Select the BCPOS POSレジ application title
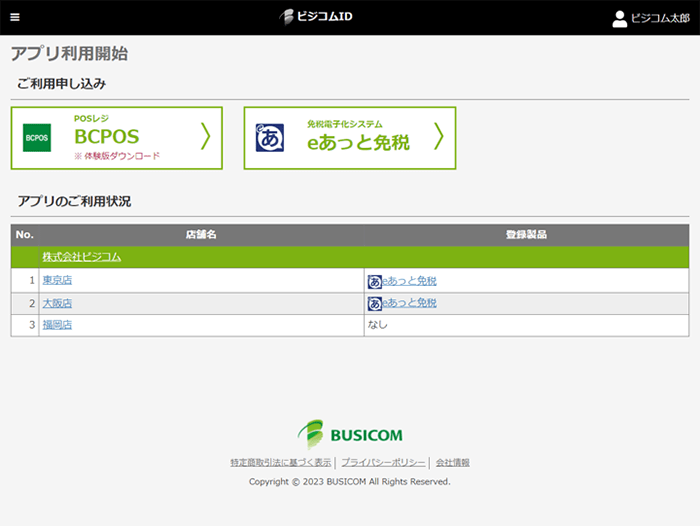700x526 pixels. (x=107, y=137)
